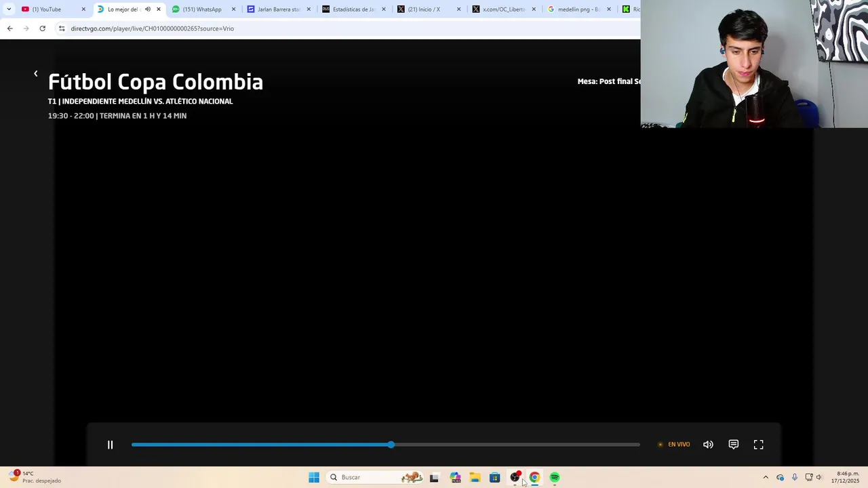868x488 pixels.
Task: Close the YouTube tab
Action: (83, 9)
